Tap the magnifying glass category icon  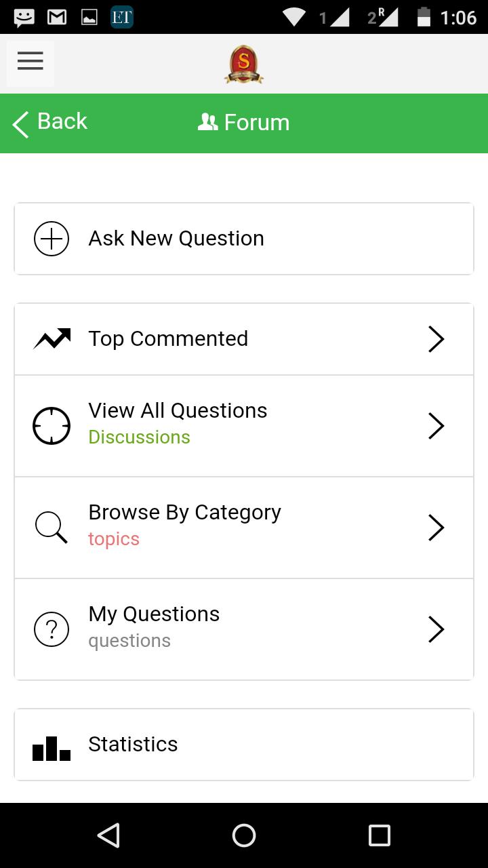pyautogui.click(x=52, y=528)
